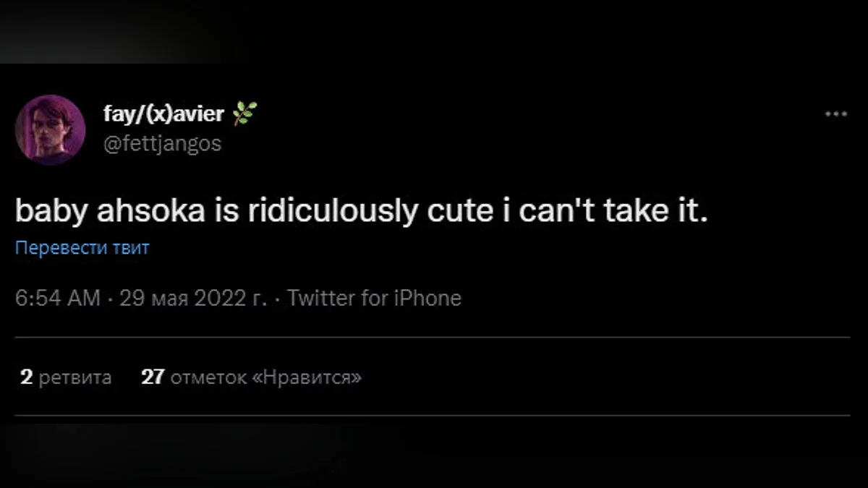
Task: Click the likes count number 27
Action: pos(153,377)
